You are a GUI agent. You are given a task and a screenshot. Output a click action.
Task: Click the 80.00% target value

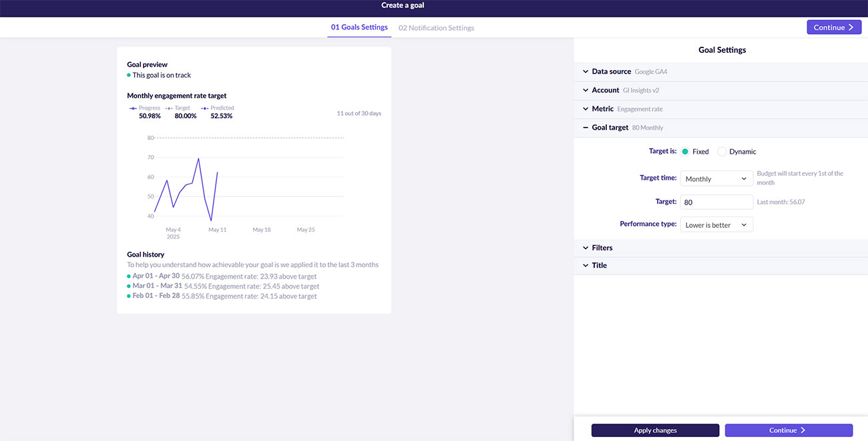tap(186, 116)
